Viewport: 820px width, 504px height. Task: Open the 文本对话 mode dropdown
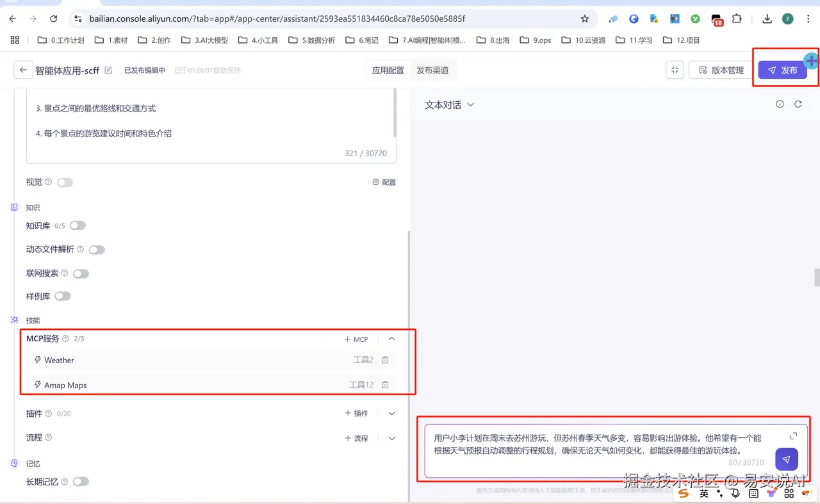point(449,104)
